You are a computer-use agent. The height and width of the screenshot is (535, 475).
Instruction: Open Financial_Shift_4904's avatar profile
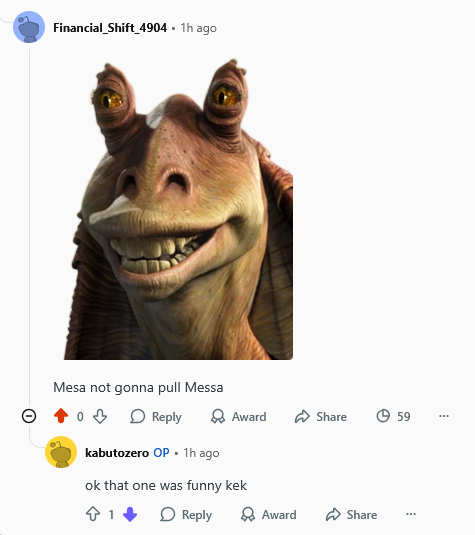click(x=29, y=27)
